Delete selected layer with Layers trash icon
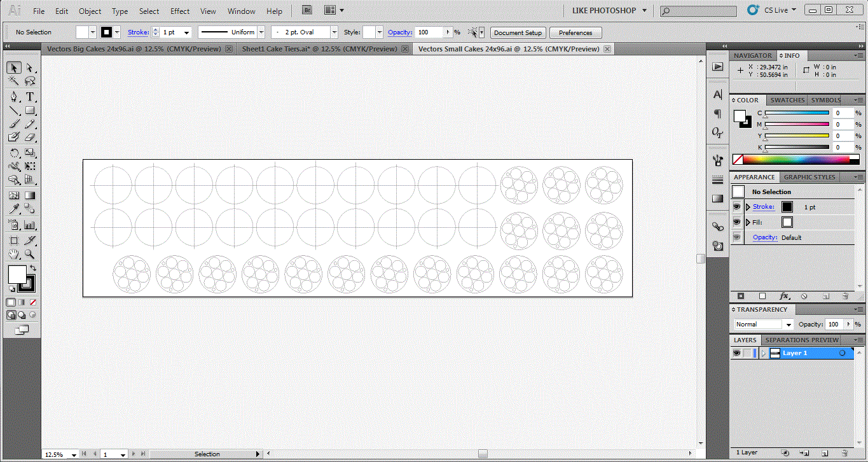The width and height of the screenshot is (868, 462). (844, 453)
